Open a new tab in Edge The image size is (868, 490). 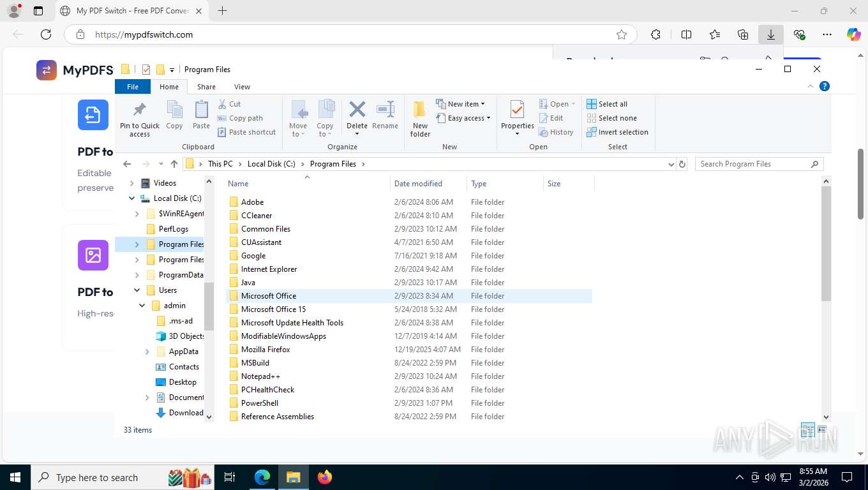tap(222, 11)
